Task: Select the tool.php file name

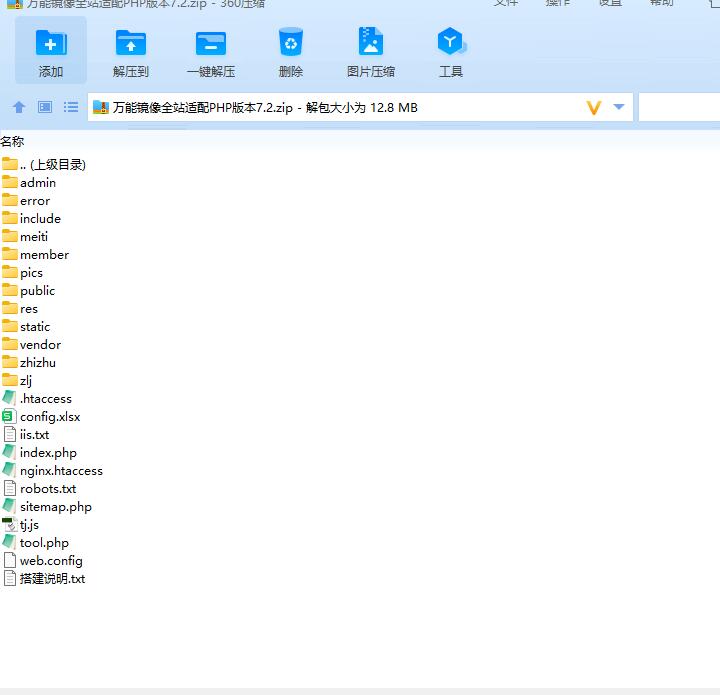Action: point(44,543)
